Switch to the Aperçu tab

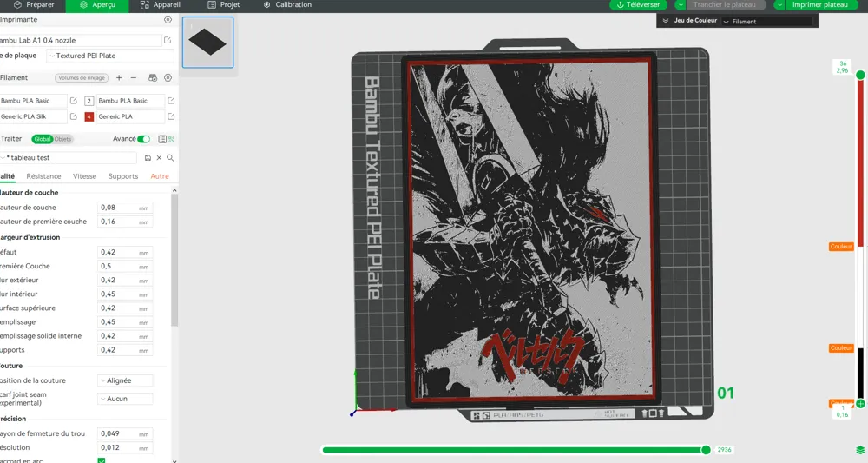coord(97,5)
